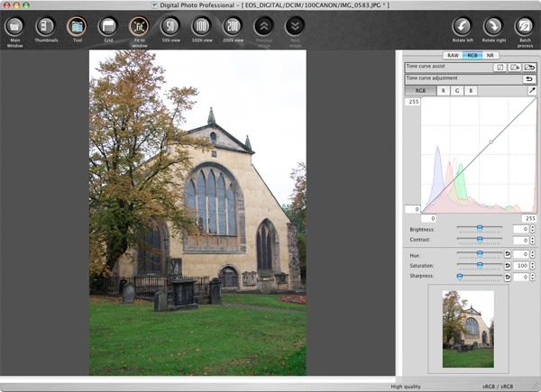Toggle the Tool palette
Image resolution: width=541 pixels, height=392 pixels.
coord(77,26)
